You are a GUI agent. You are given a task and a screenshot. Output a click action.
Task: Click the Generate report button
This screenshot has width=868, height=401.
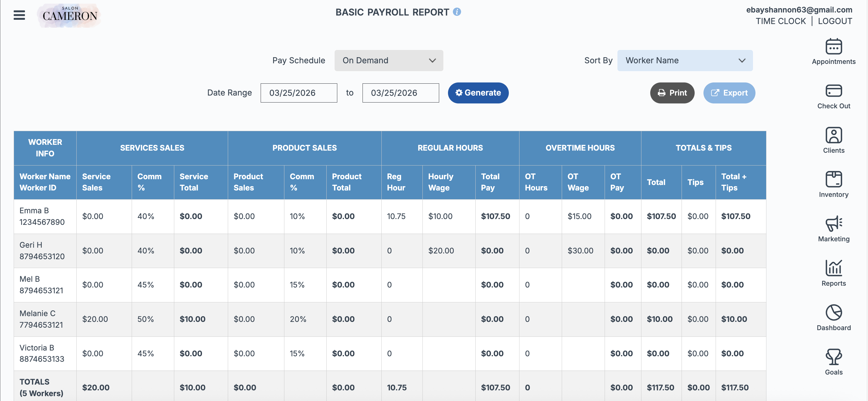[478, 93]
